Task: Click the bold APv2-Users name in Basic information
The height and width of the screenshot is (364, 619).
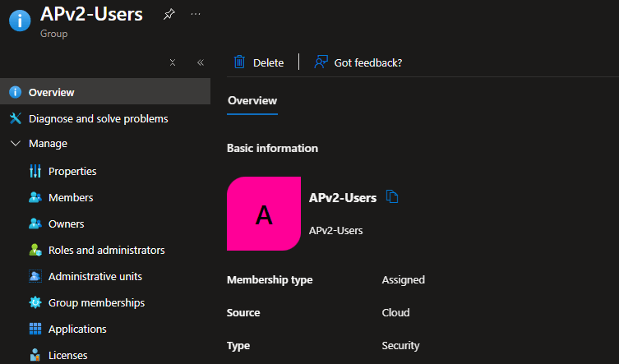Action: pos(343,197)
